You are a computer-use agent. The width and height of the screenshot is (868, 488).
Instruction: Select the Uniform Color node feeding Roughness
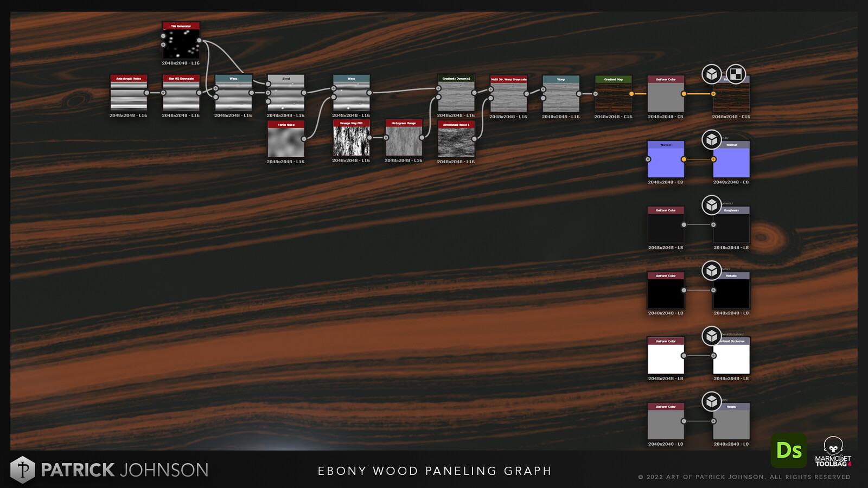(666, 224)
